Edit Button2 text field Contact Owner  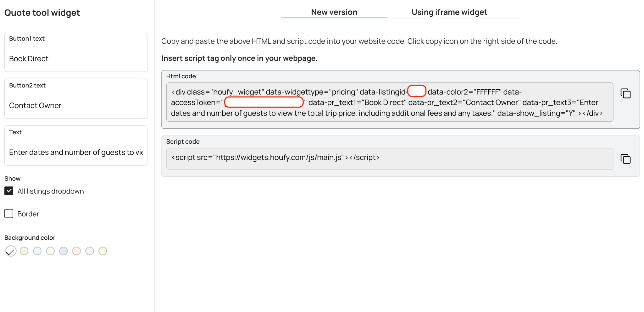pyautogui.click(x=76, y=99)
